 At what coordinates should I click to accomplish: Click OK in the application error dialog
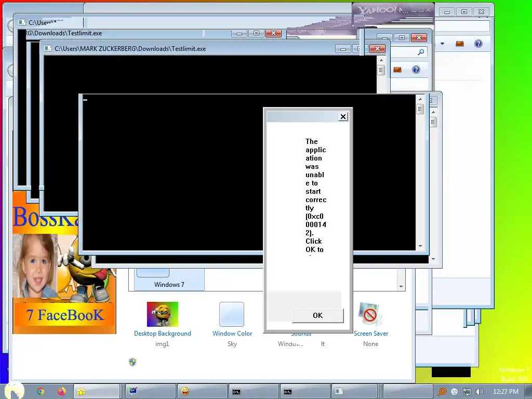pos(317,315)
